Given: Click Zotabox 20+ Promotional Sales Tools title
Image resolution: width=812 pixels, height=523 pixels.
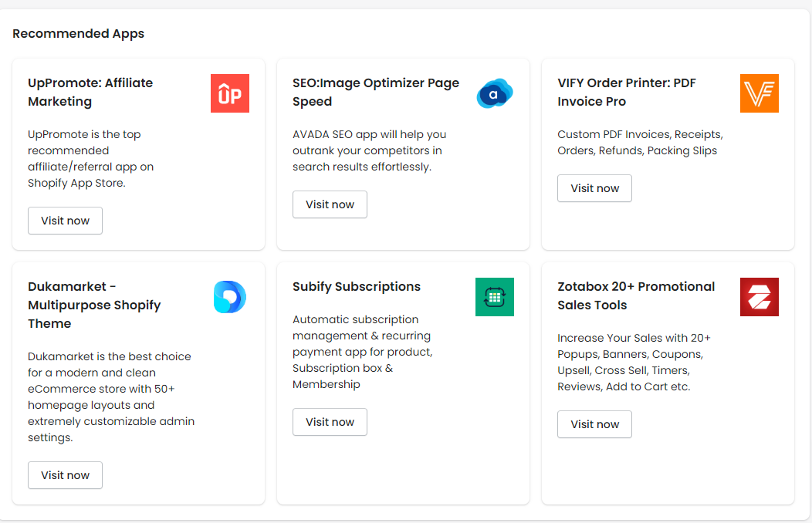Looking at the screenshot, I should pyautogui.click(x=636, y=295).
